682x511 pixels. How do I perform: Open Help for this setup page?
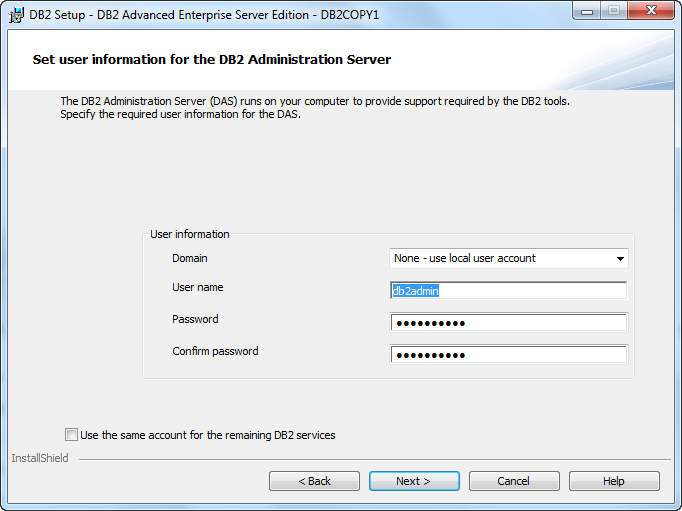[614, 481]
